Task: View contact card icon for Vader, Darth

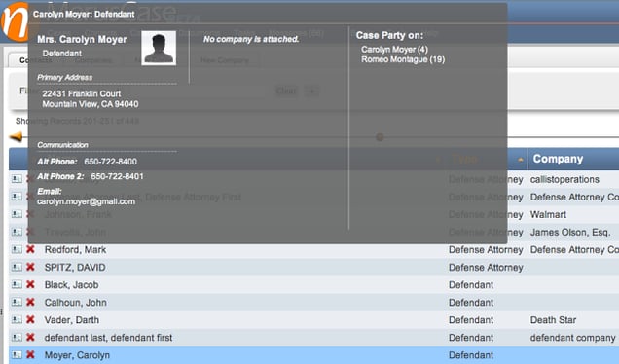Action: (17, 320)
